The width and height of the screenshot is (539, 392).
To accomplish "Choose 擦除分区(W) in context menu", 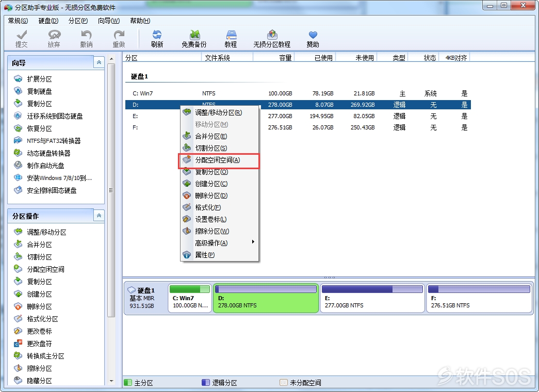I will click(x=219, y=232).
